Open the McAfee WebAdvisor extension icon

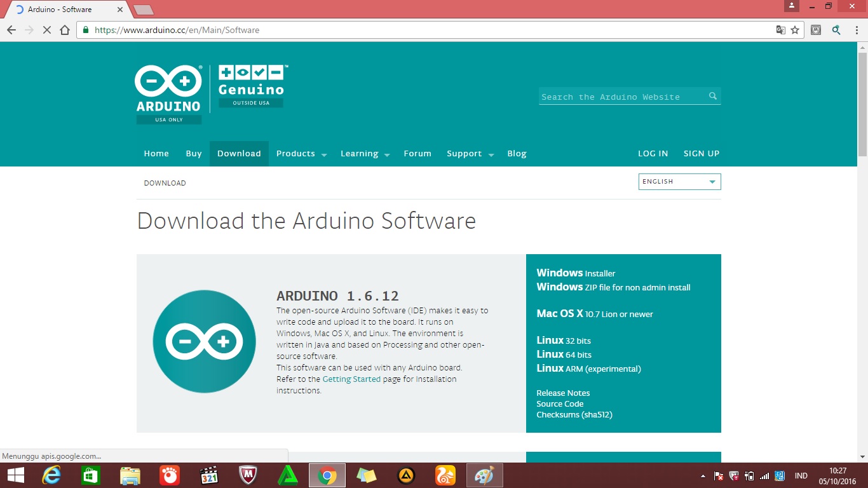[x=815, y=30]
